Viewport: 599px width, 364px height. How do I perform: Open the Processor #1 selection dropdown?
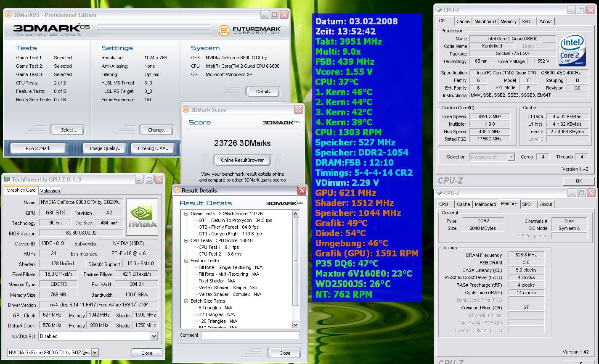(511, 157)
